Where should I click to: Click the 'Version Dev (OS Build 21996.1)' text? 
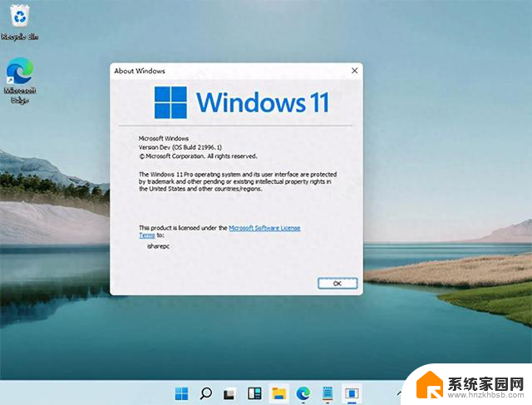pos(180,147)
